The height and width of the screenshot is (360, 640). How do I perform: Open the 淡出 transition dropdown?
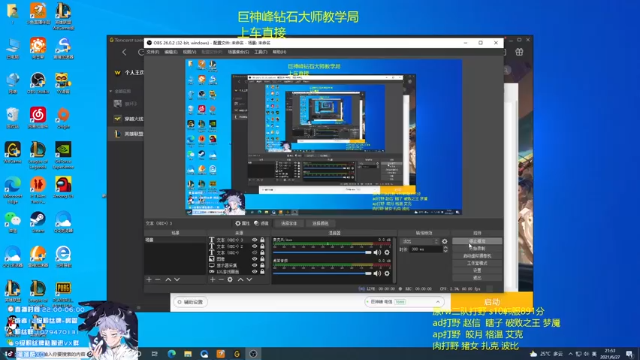[420, 242]
